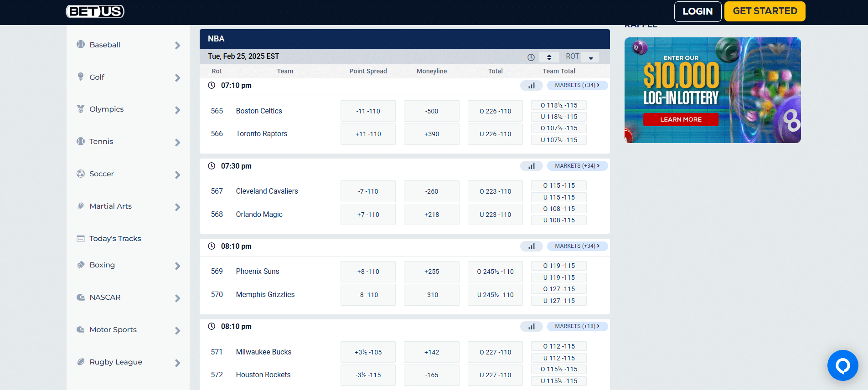Click the Motor Sports helmet icon
Image resolution: width=868 pixels, height=390 pixels.
[81, 329]
